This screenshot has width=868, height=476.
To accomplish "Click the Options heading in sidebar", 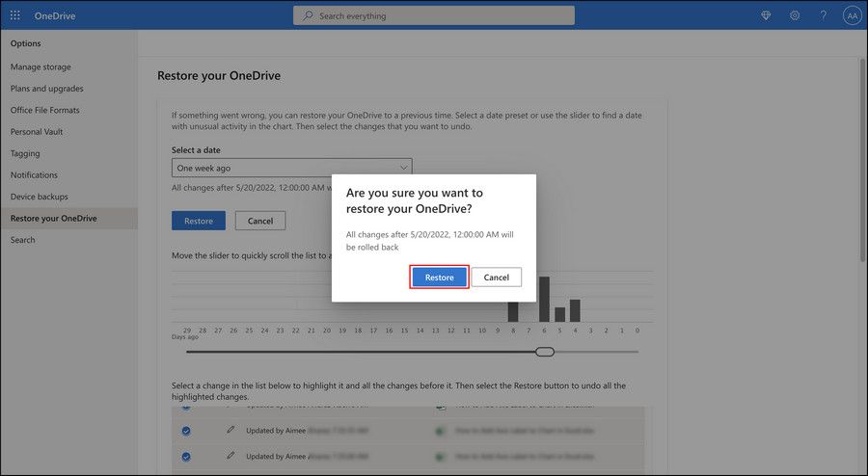I will click(25, 43).
